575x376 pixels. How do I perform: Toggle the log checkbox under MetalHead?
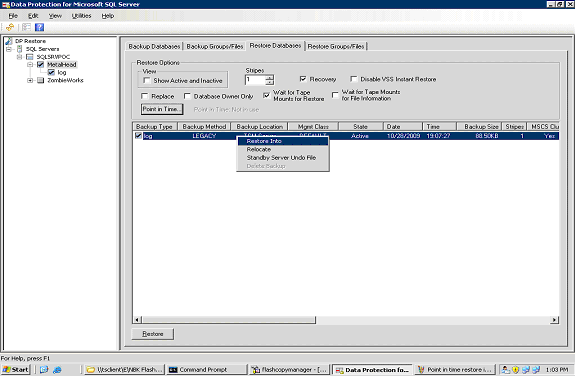click(x=51, y=72)
